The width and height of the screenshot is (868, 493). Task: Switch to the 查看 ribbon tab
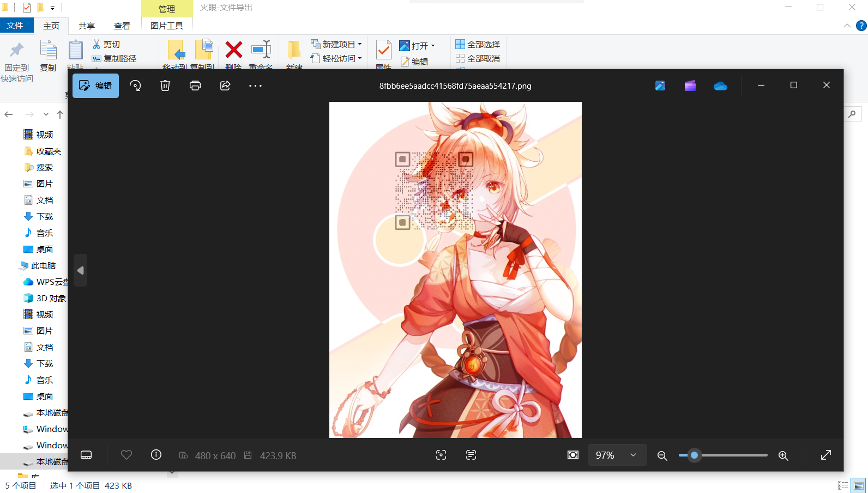[122, 26]
